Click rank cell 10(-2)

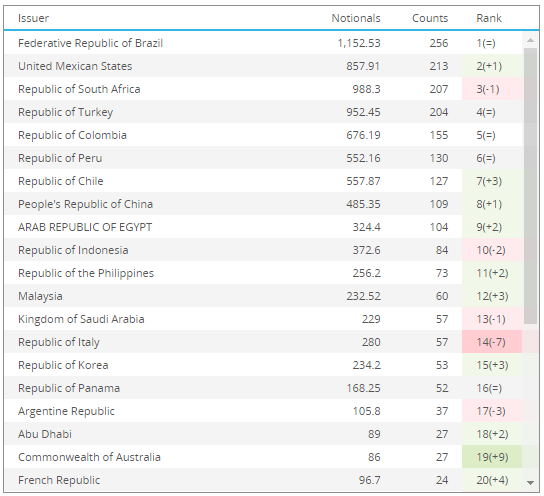pos(492,250)
